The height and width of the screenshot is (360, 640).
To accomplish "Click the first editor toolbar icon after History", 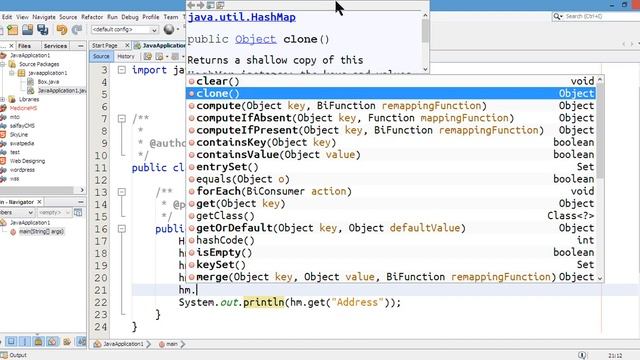I will click(x=148, y=56).
